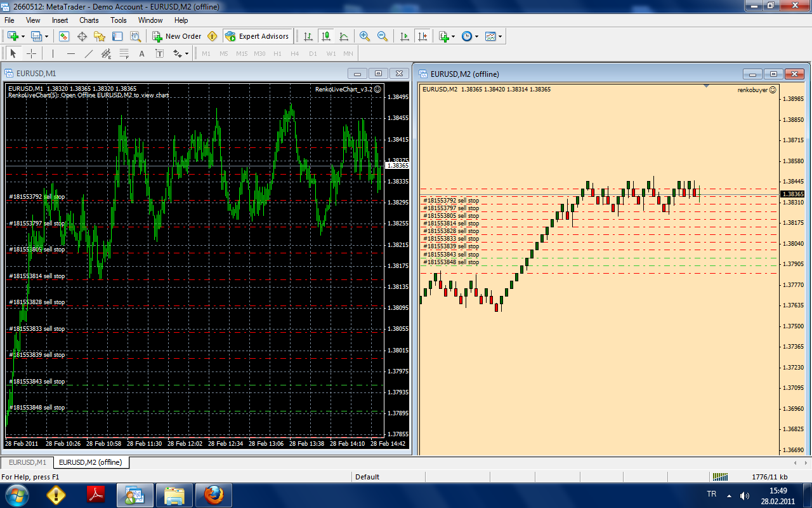This screenshot has width=812, height=508.
Task: Switch to EURUSD,M2 (offline) chart tab
Action: coord(91,462)
